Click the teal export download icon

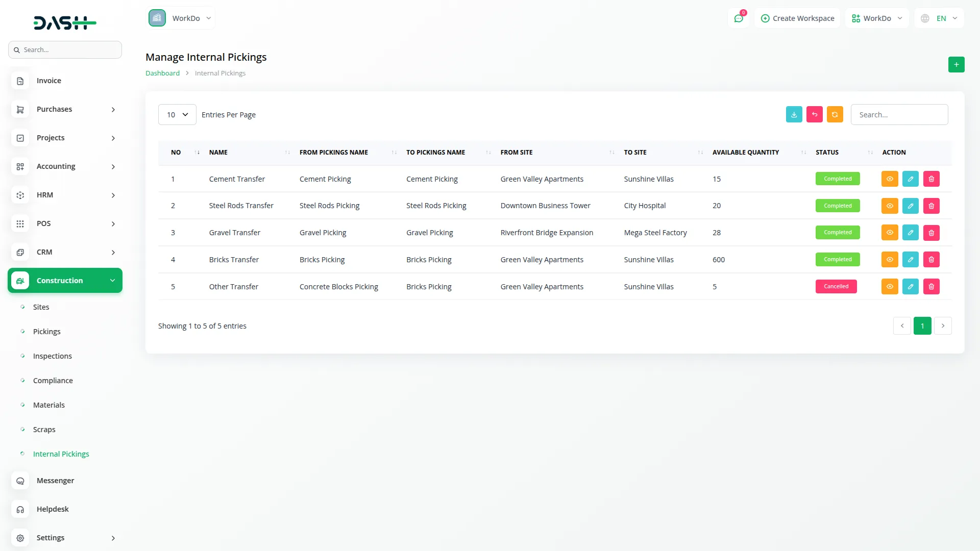point(794,115)
